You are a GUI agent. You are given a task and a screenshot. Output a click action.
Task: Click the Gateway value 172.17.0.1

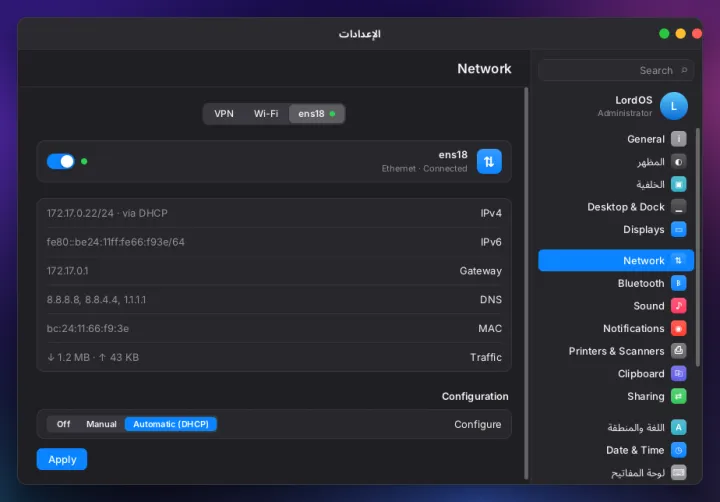coord(67,271)
